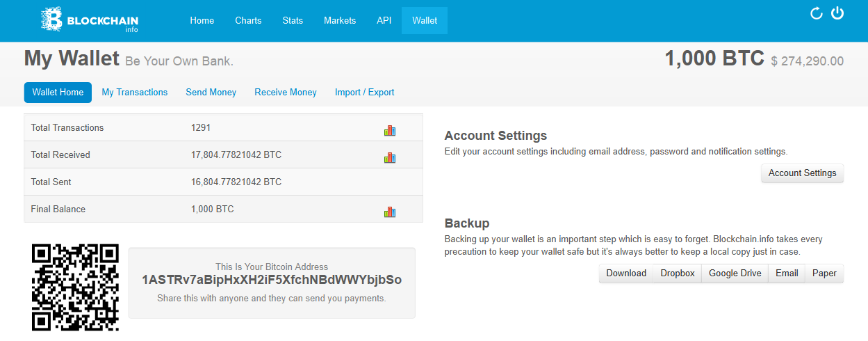This screenshot has width=868, height=341.
Task: Open the Send Money tab
Action: coord(211,92)
